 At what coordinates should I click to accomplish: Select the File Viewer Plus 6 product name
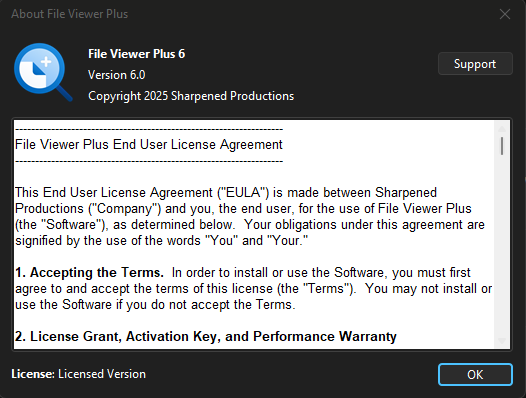tap(137, 54)
